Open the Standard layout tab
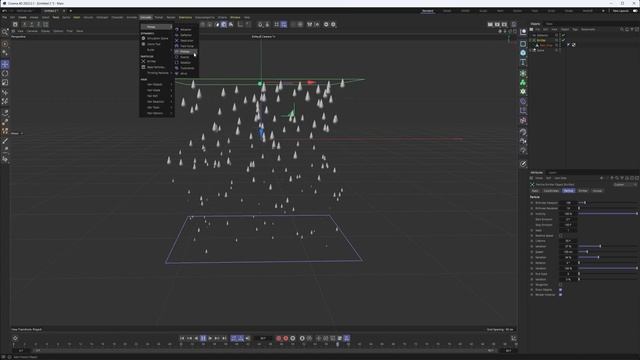This screenshot has width=640, height=360. 428,11
